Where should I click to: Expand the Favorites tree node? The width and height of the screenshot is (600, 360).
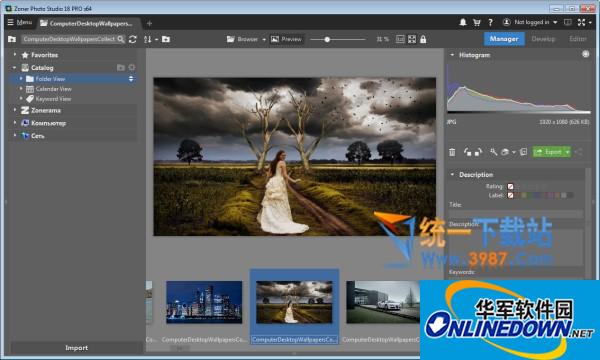click(15, 55)
